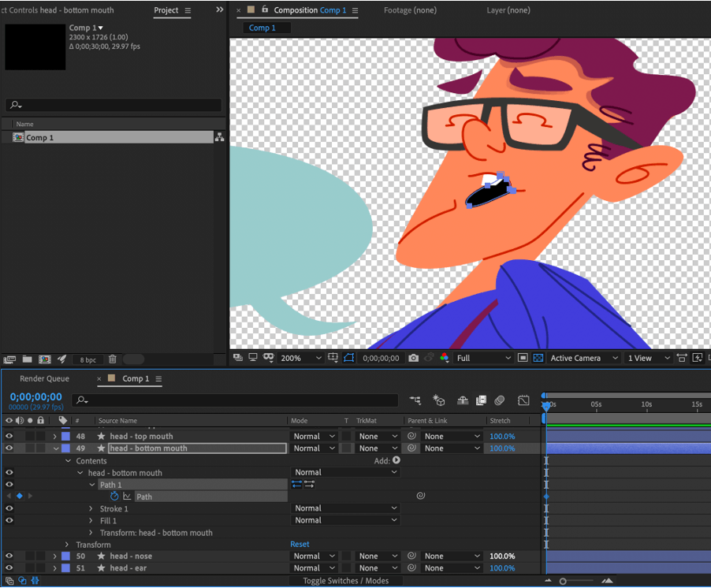Toggle visibility of head - nose layer
711x588 pixels.
pyautogui.click(x=9, y=556)
